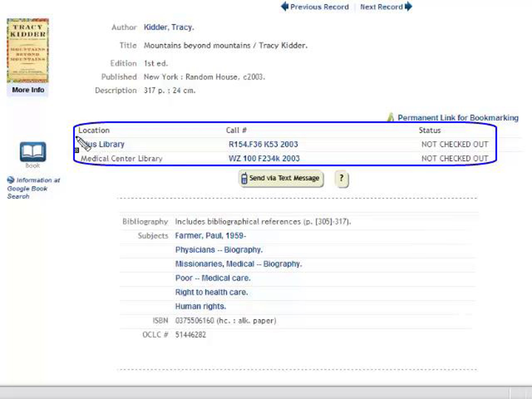Screen dimensions: 532x399
Task: Open subject Physicians -- Biography
Action: [219, 250]
